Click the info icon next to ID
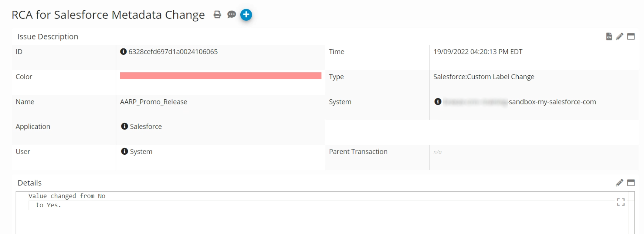This screenshot has height=234, width=644. point(123,52)
